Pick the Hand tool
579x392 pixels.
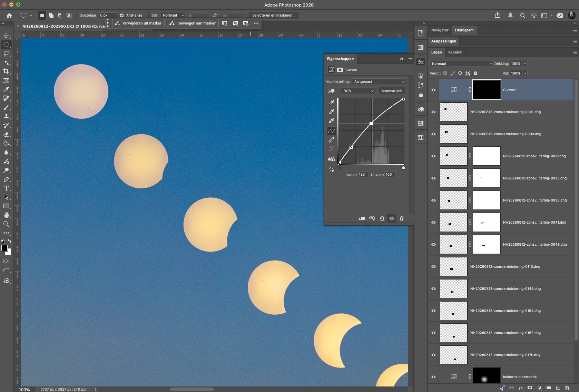click(x=6, y=215)
